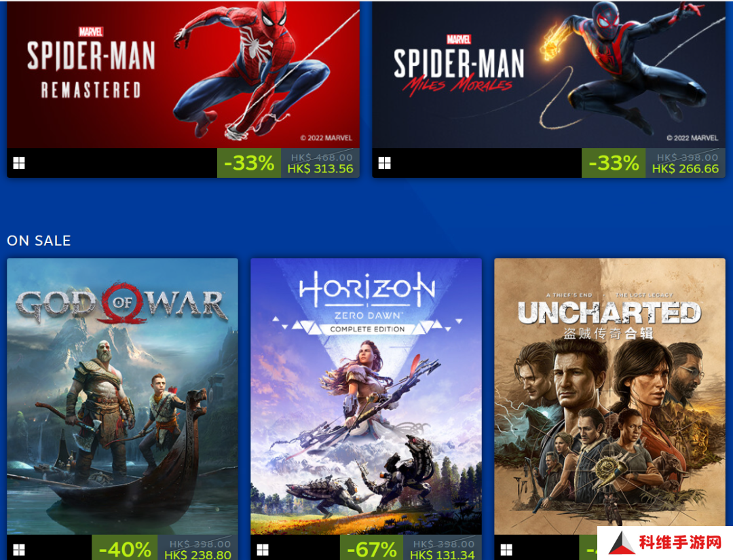
Task: Click the -33% badge on Spider-Man Remastered
Action: click(249, 163)
